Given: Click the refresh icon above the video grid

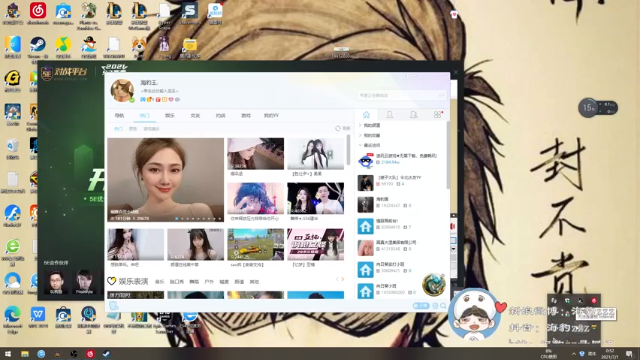Looking at the screenshot, I should tap(338, 128).
